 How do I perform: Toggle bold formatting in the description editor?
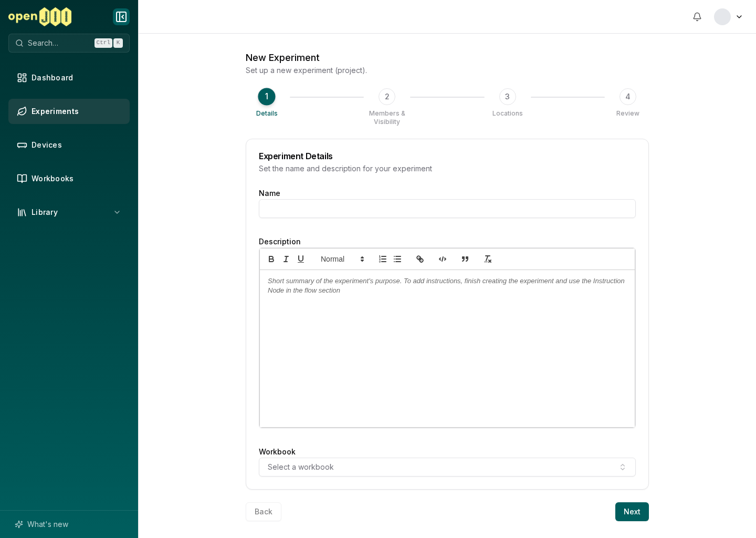click(271, 259)
